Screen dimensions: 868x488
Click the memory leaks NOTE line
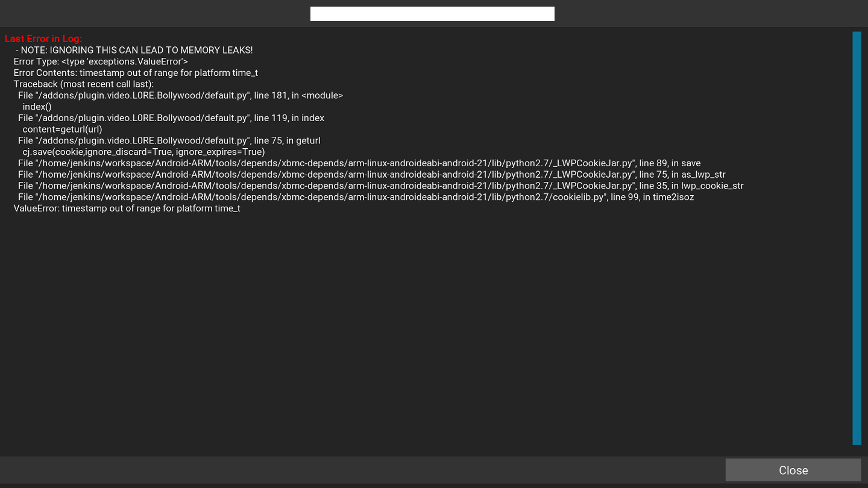(134, 50)
